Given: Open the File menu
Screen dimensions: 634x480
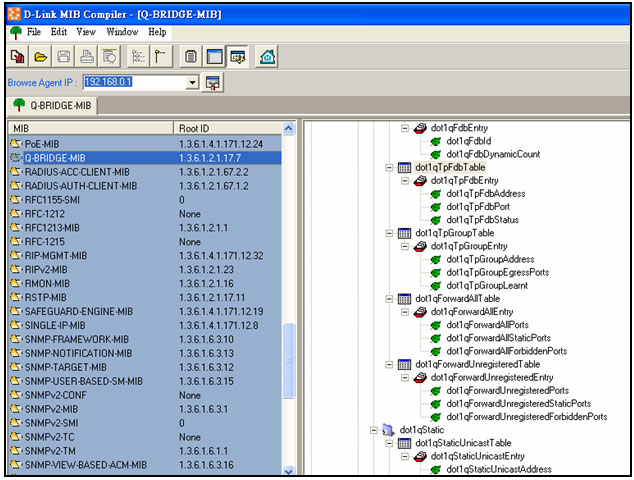Looking at the screenshot, I should tap(34, 32).
